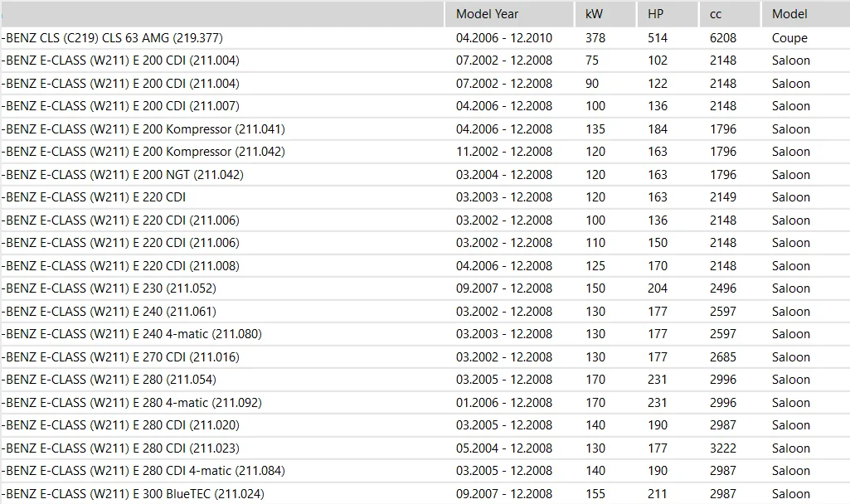Click the 11.2002 - 12.2008 date cell

(x=504, y=152)
